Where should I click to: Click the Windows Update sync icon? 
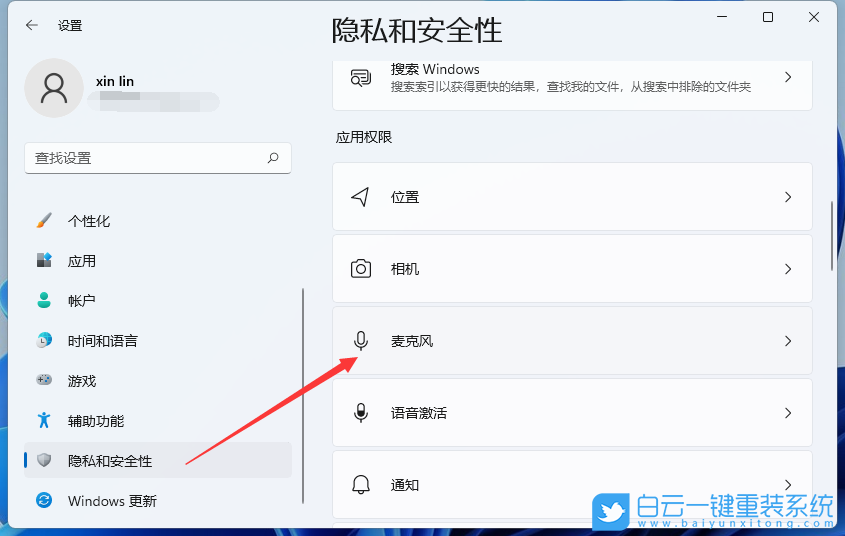44,500
